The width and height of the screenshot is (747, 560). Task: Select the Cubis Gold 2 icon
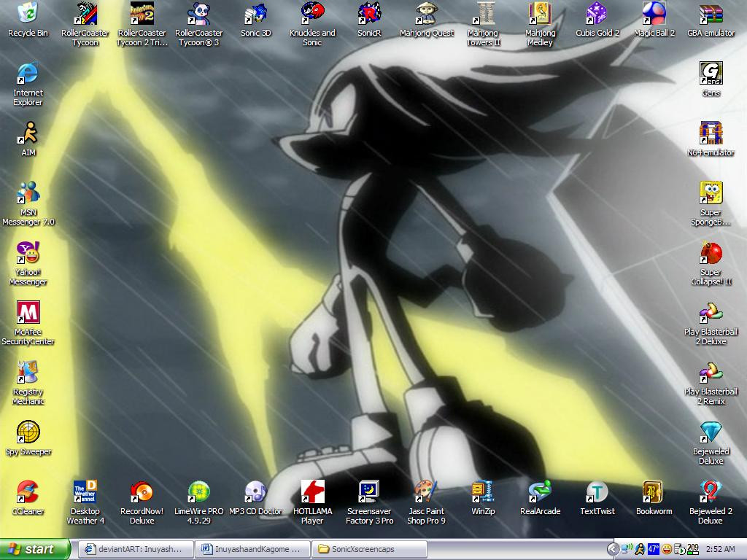pos(597,13)
